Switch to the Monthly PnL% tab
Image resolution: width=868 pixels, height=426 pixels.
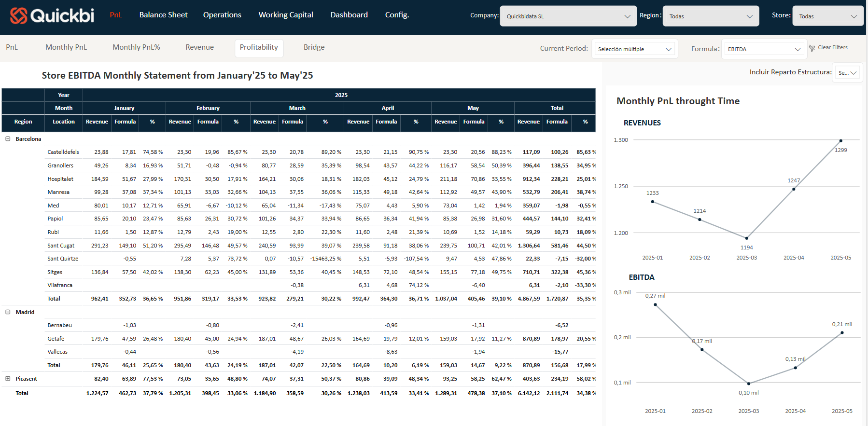pyautogui.click(x=136, y=47)
